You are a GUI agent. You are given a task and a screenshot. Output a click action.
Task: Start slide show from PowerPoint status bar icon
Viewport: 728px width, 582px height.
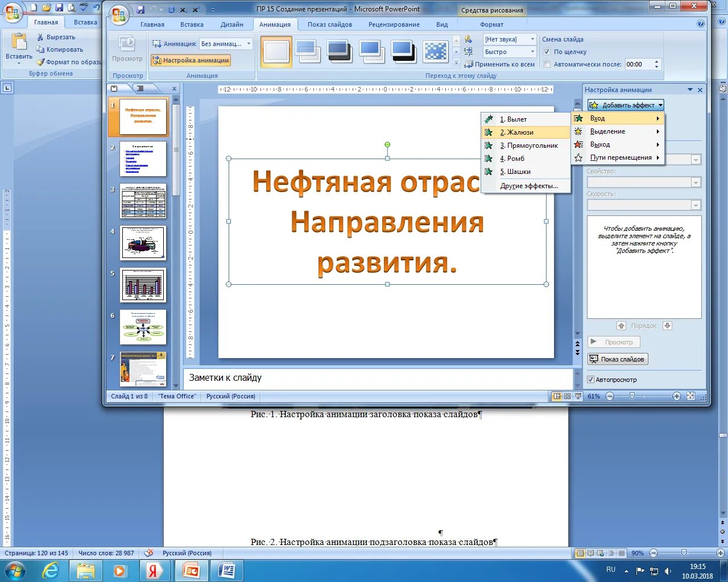pos(578,396)
